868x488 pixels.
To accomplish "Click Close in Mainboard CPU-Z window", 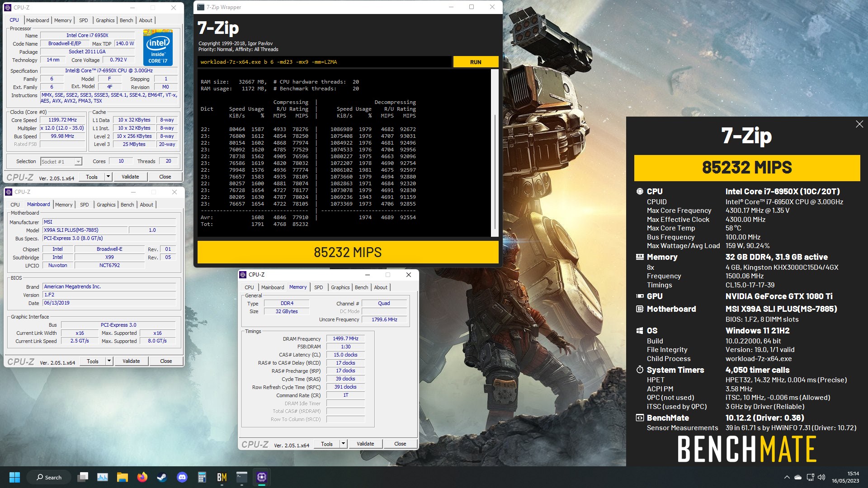I will (166, 361).
